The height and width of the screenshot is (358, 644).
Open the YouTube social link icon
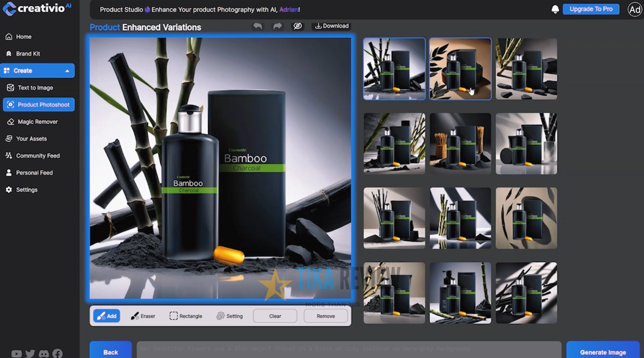click(17, 354)
